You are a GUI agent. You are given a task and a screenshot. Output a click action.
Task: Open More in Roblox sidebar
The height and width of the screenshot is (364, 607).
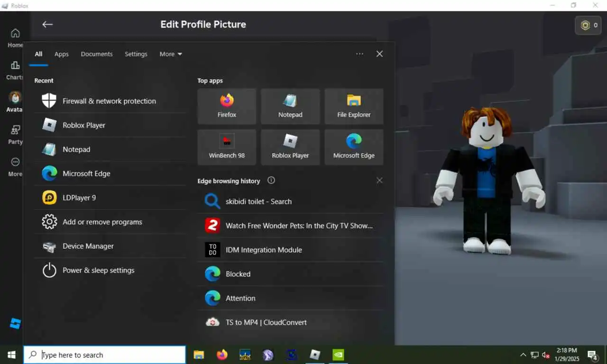[x=15, y=167]
